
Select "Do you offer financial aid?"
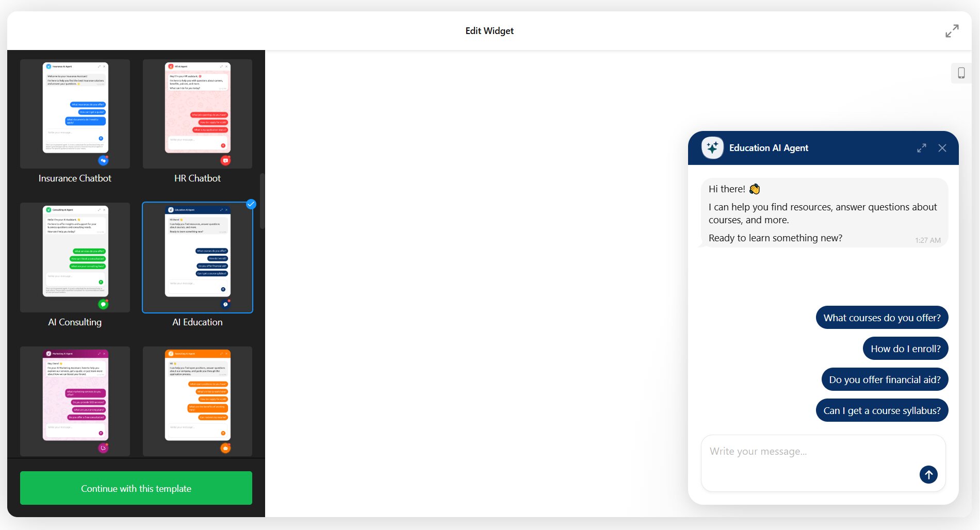pyautogui.click(x=884, y=379)
